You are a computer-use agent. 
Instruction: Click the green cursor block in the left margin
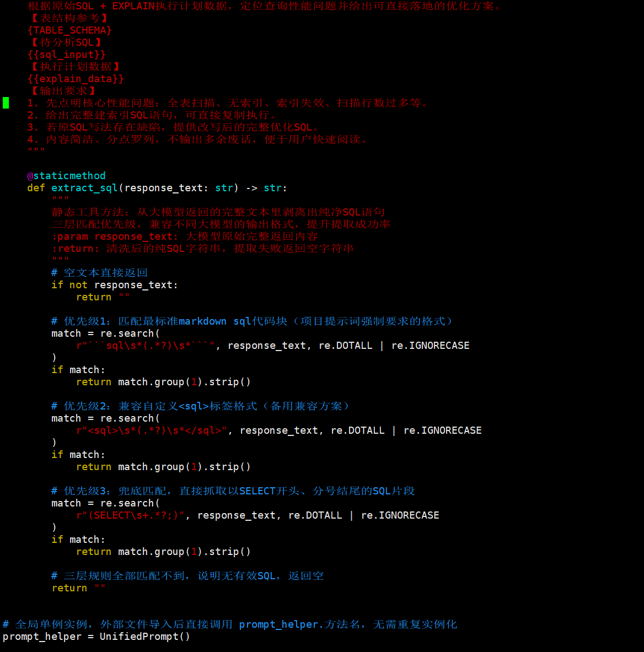(x=6, y=103)
